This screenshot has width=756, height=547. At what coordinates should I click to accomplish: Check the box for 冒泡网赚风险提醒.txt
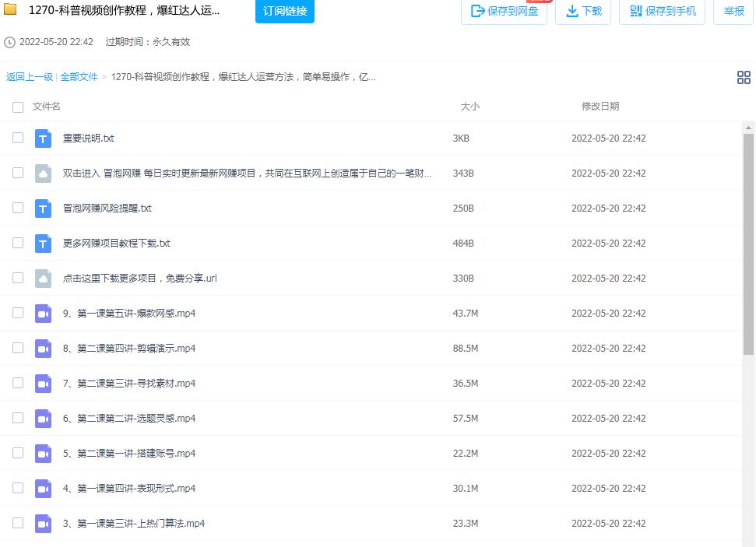click(x=18, y=208)
